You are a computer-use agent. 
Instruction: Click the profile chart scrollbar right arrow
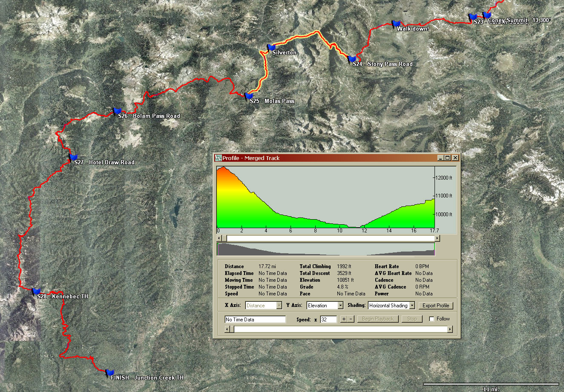click(x=437, y=238)
